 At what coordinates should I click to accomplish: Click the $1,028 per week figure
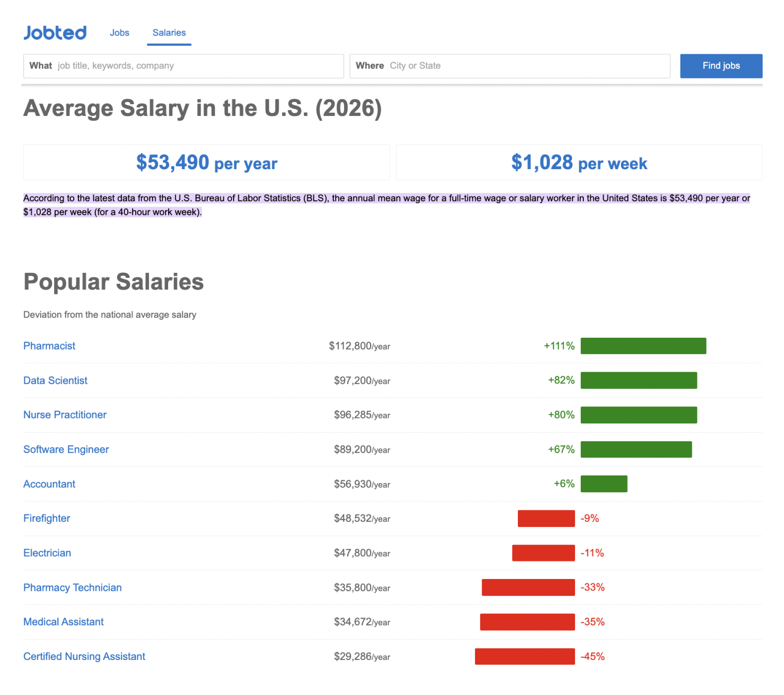tap(579, 163)
